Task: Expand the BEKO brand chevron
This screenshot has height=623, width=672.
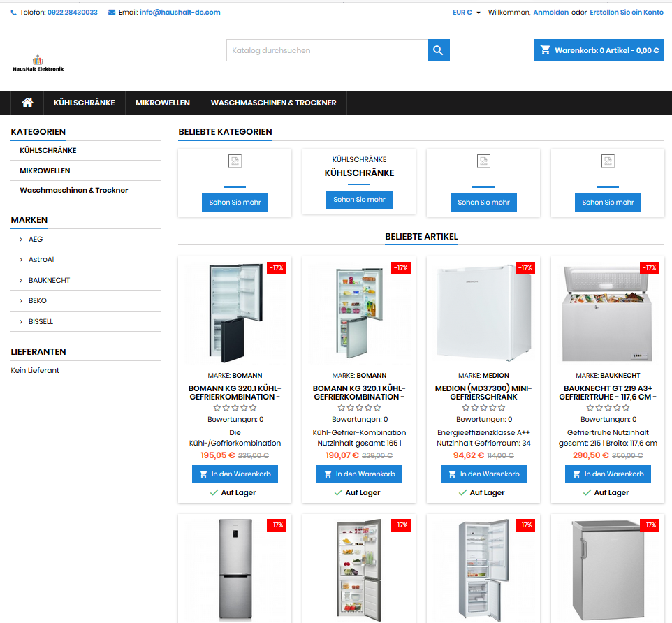Action: click(20, 301)
